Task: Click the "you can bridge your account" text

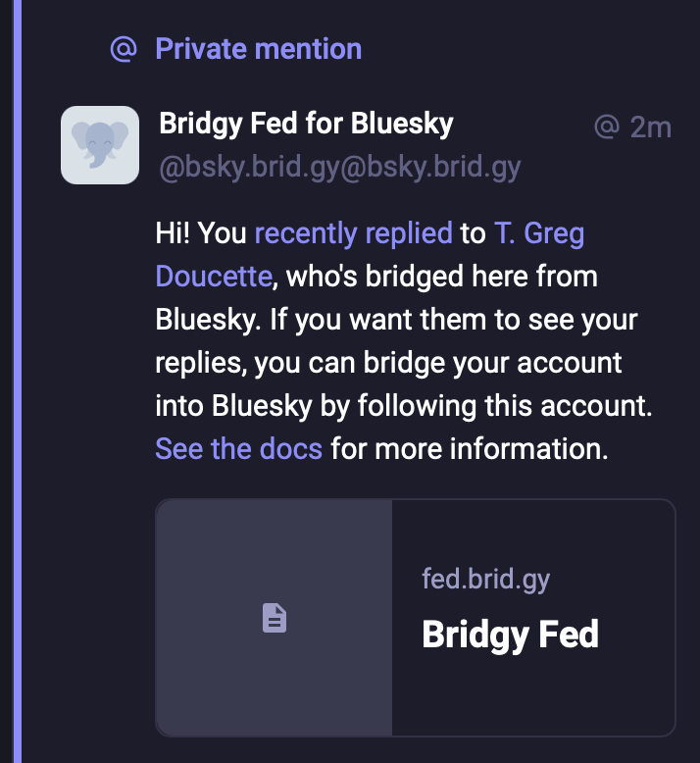Action: pyautogui.click(x=439, y=362)
